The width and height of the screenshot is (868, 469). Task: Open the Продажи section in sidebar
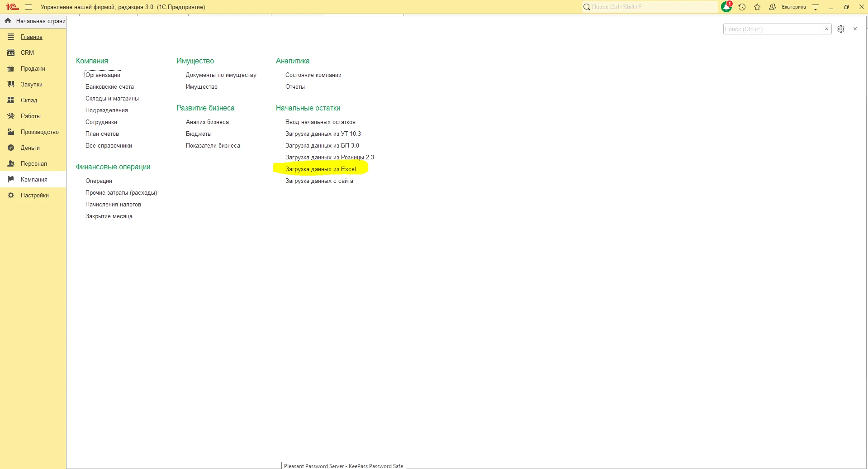(33, 69)
